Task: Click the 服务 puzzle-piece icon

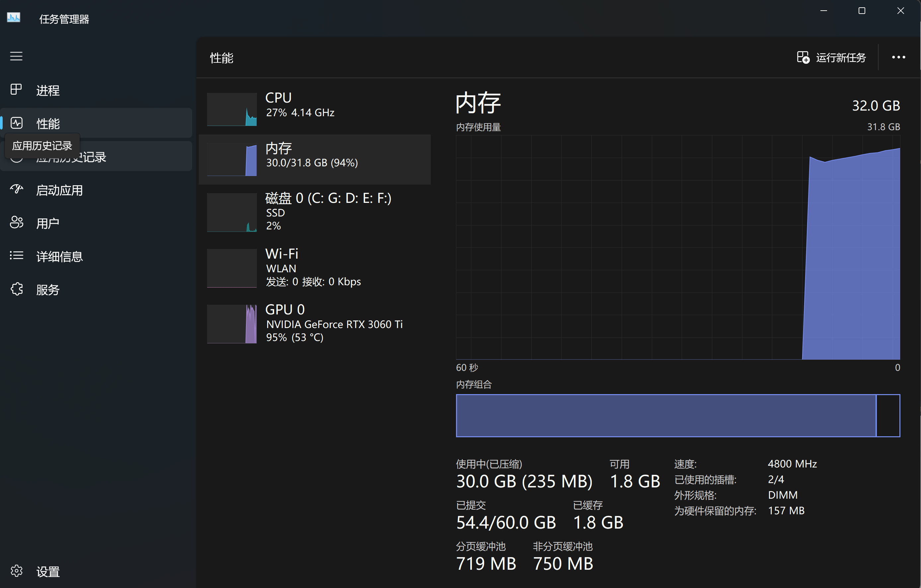Action: click(17, 289)
